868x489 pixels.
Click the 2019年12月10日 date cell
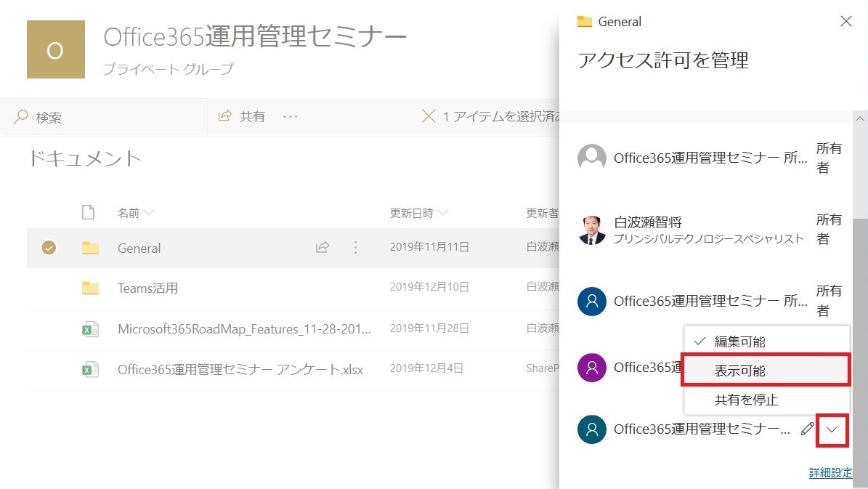tap(429, 287)
